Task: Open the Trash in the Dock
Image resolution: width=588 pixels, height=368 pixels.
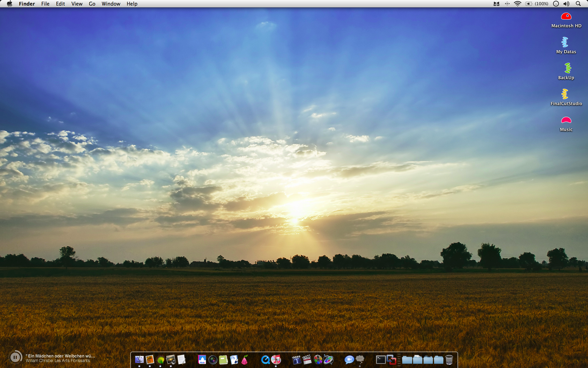Action: [449, 360]
